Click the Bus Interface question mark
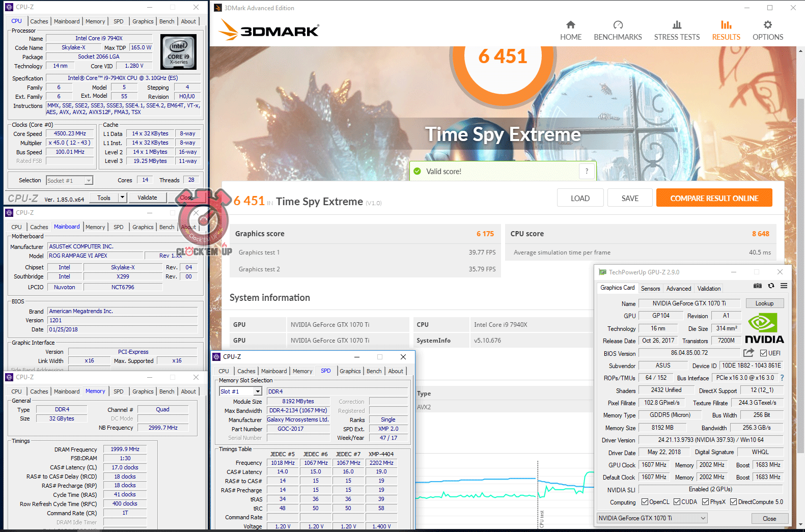The height and width of the screenshot is (532, 805). pos(782,378)
